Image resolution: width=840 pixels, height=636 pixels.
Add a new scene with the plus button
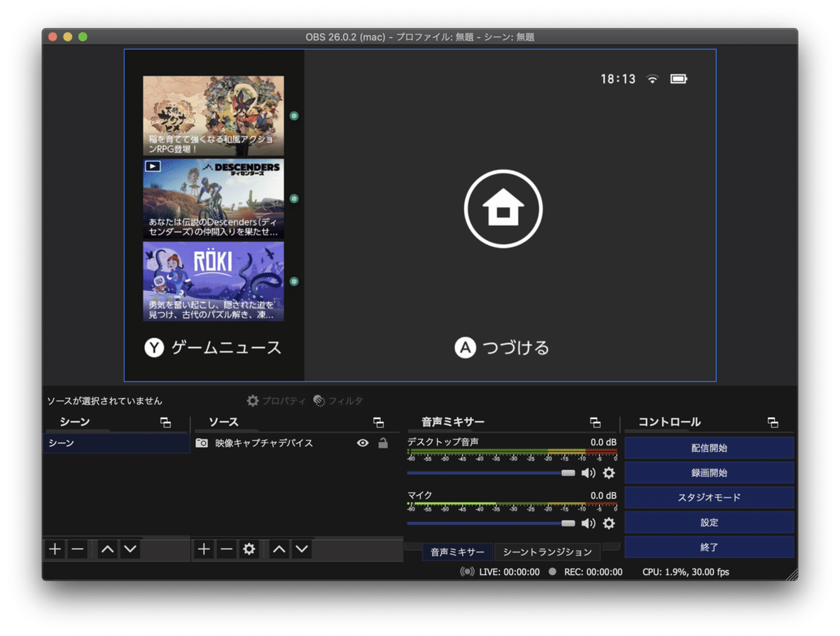55,549
